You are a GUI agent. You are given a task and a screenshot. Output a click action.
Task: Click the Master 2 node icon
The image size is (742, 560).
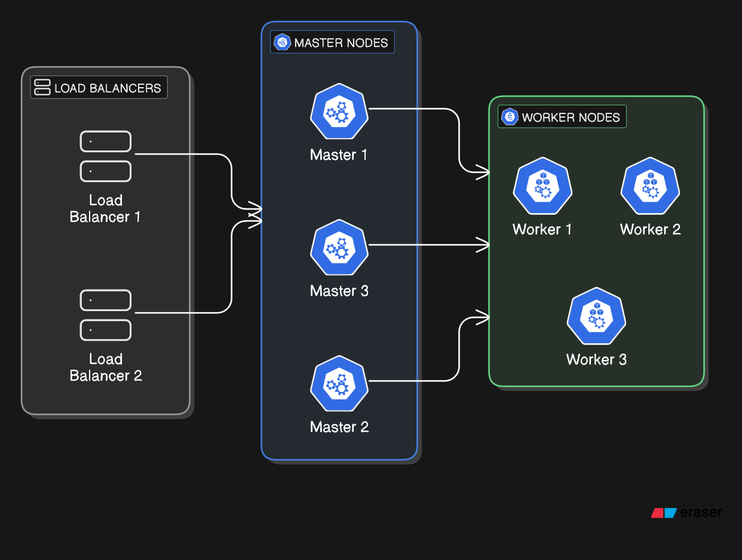[339, 384]
